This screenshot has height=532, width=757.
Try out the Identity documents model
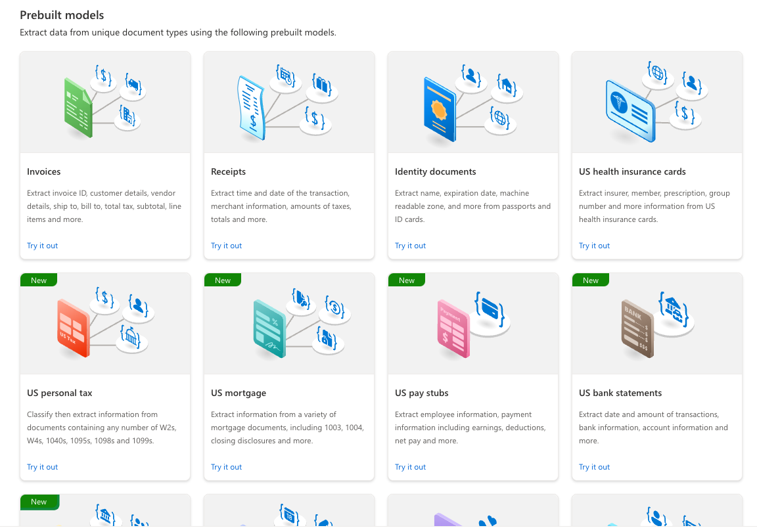(410, 245)
